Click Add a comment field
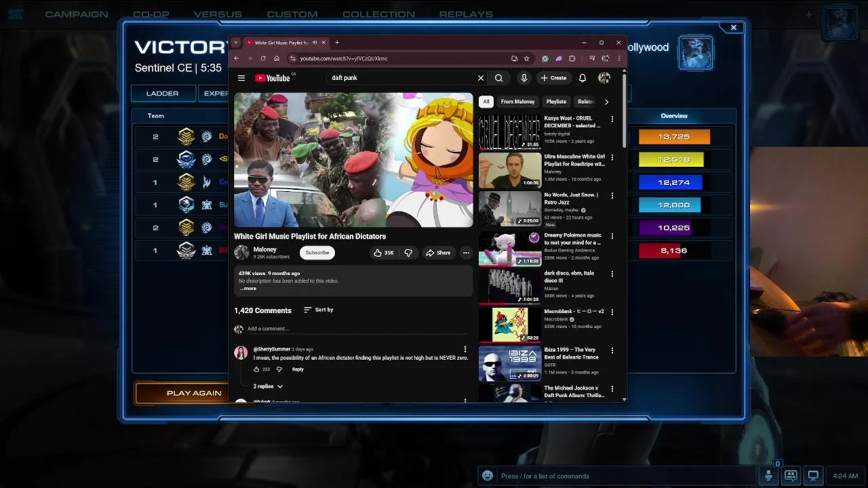 click(x=357, y=329)
